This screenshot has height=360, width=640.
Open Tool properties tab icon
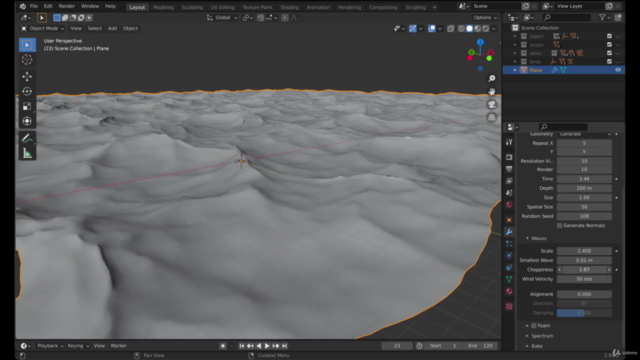click(509, 142)
